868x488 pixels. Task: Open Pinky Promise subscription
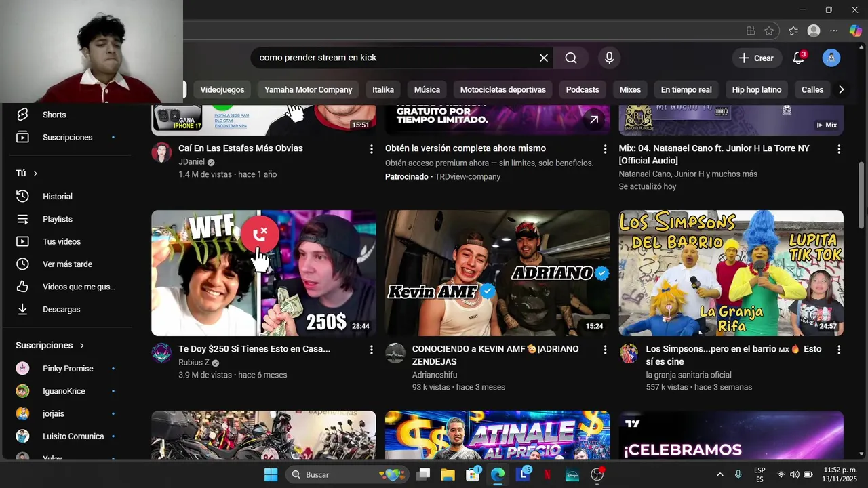click(x=66, y=369)
